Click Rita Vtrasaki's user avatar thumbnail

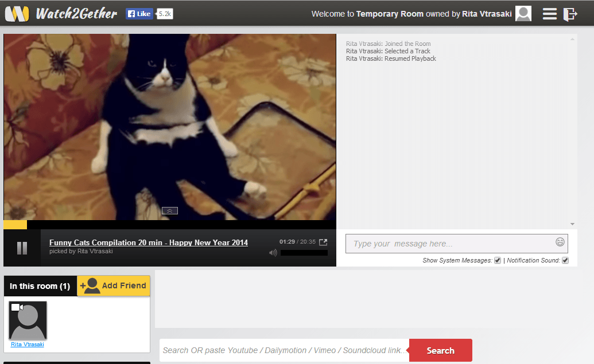(28, 320)
